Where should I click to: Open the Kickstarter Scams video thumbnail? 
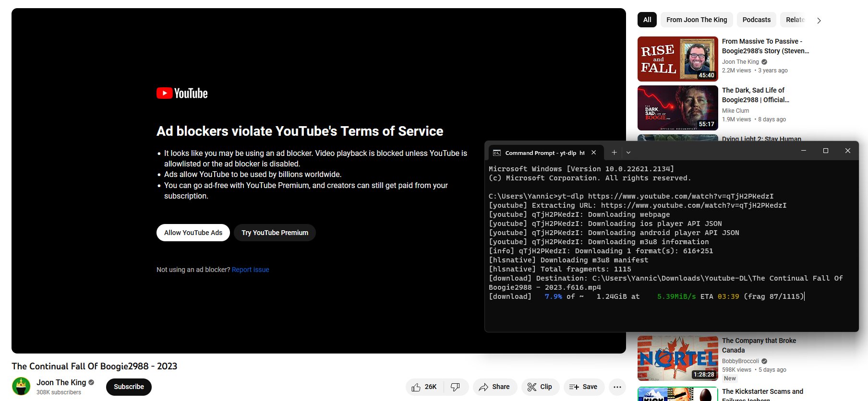point(678,394)
